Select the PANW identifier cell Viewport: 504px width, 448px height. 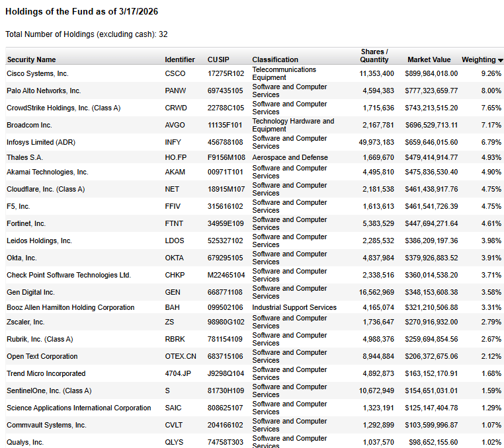pos(175,91)
